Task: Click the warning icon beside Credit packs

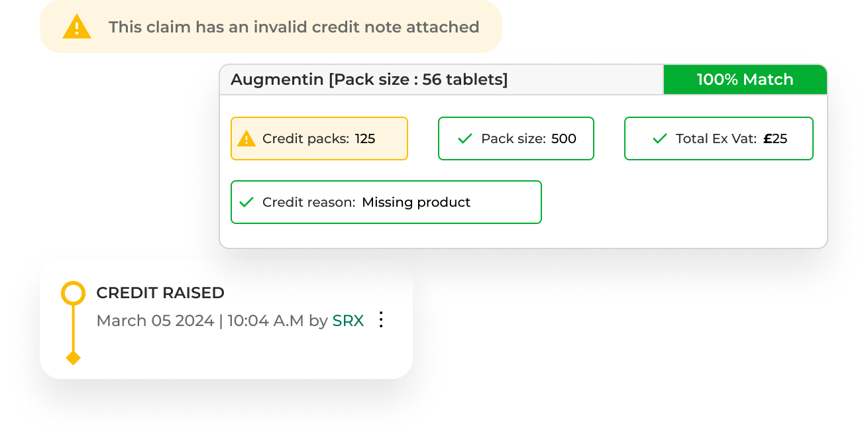Action: coord(246,138)
